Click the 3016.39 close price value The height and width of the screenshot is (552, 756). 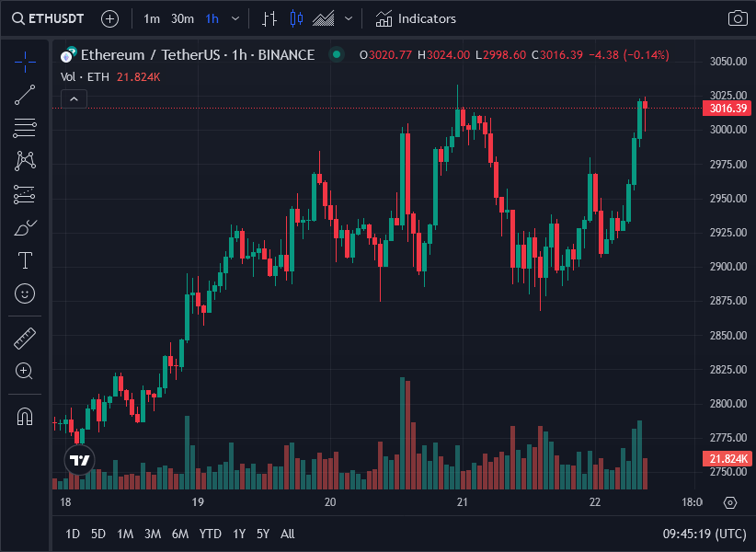561,55
